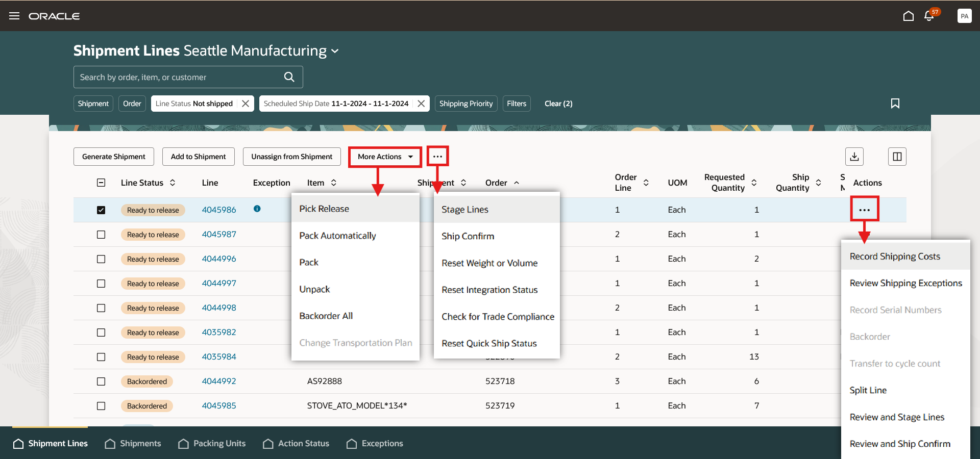Expand the Seattle Manufacturing organization chevron

tap(335, 51)
